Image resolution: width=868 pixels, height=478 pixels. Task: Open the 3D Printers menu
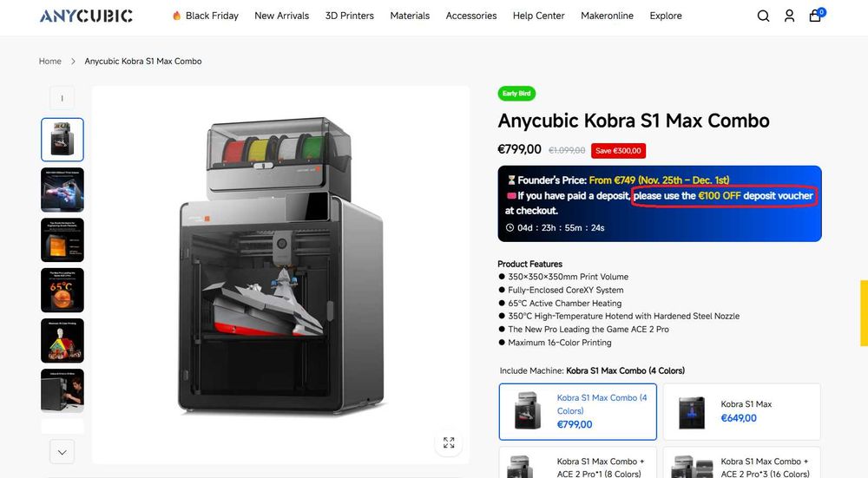pyautogui.click(x=349, y=16)
